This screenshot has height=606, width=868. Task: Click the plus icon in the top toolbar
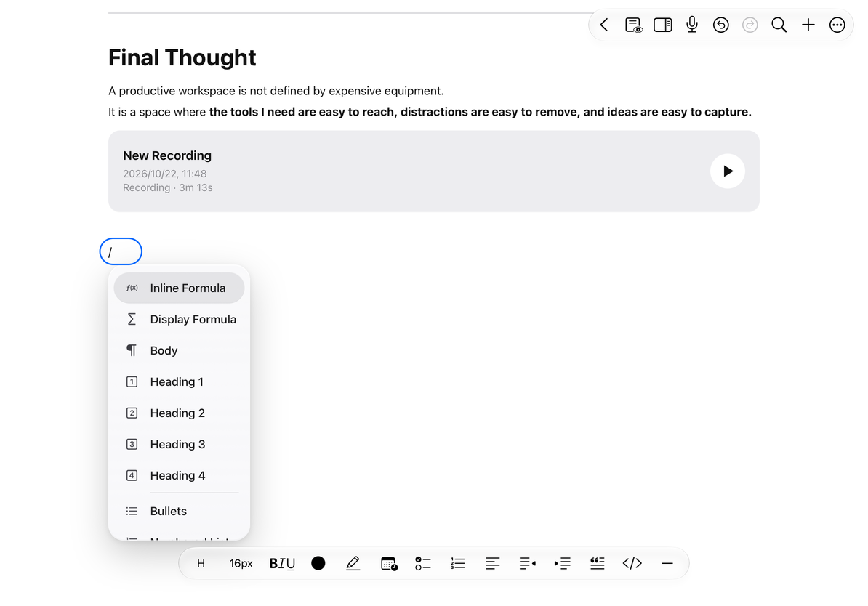pyautogui.click(x=808, y=25)
